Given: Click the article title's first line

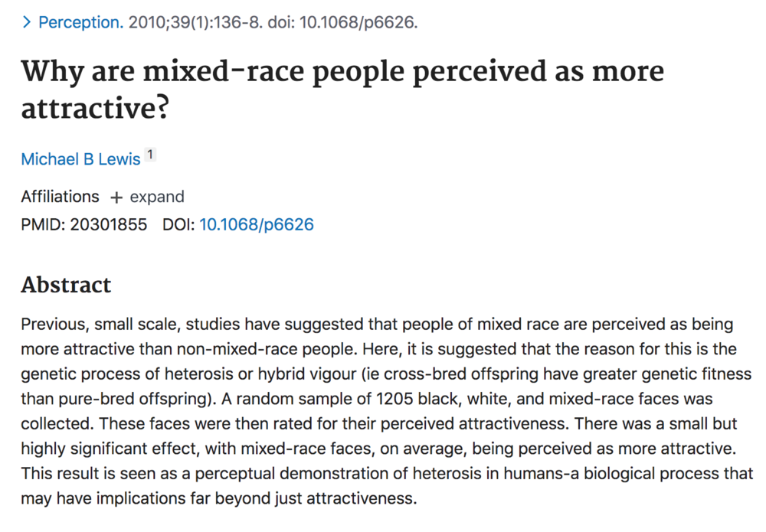Looking at the screenshot, I should tap(342, 71).
